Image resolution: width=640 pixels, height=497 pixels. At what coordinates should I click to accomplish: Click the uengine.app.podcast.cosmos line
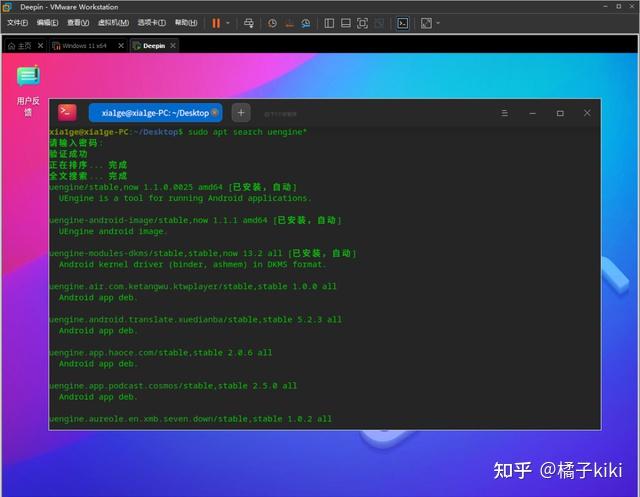pyautogui.click(x=173, y=385)
